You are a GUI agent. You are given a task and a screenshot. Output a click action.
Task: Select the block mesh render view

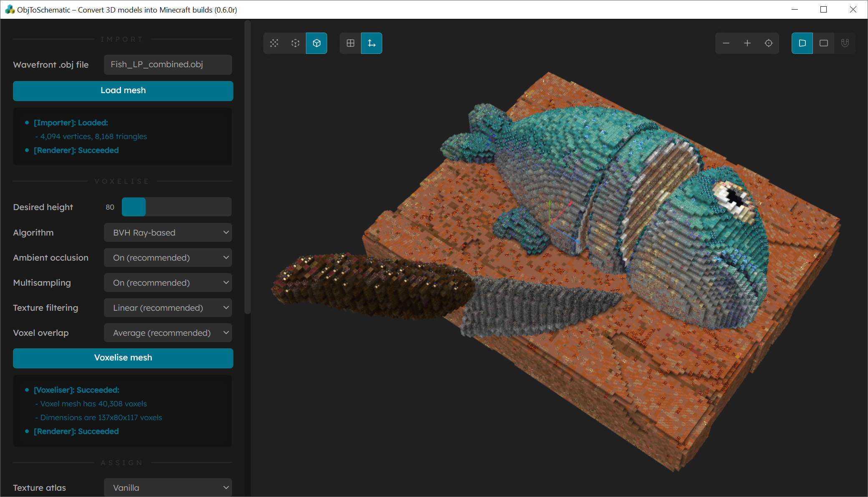317,43
